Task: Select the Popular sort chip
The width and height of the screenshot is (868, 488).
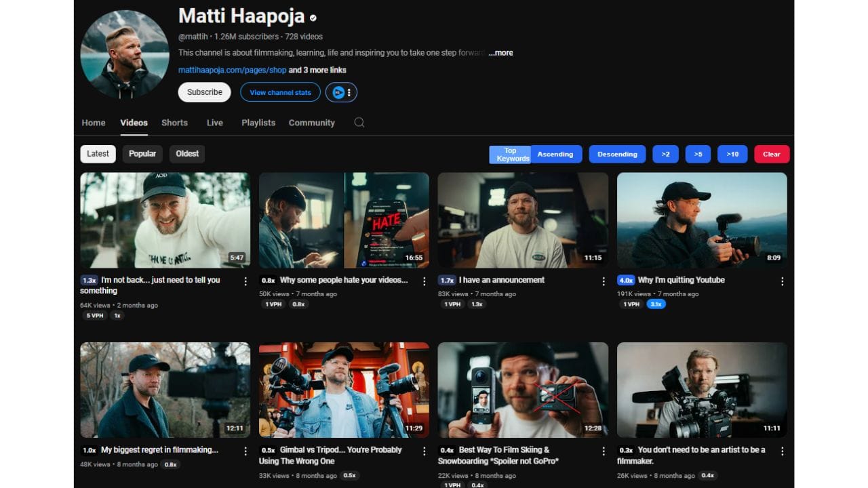Action: [x=142, y=154]
